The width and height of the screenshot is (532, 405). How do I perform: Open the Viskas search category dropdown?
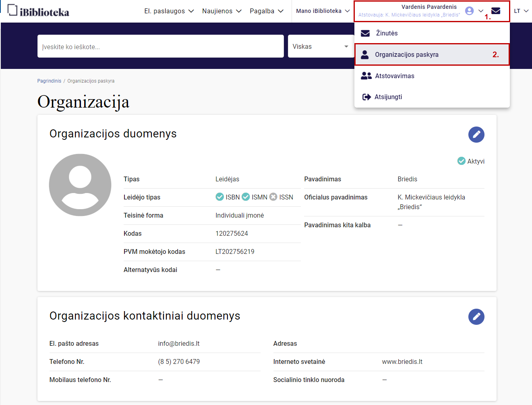[321, 46]
